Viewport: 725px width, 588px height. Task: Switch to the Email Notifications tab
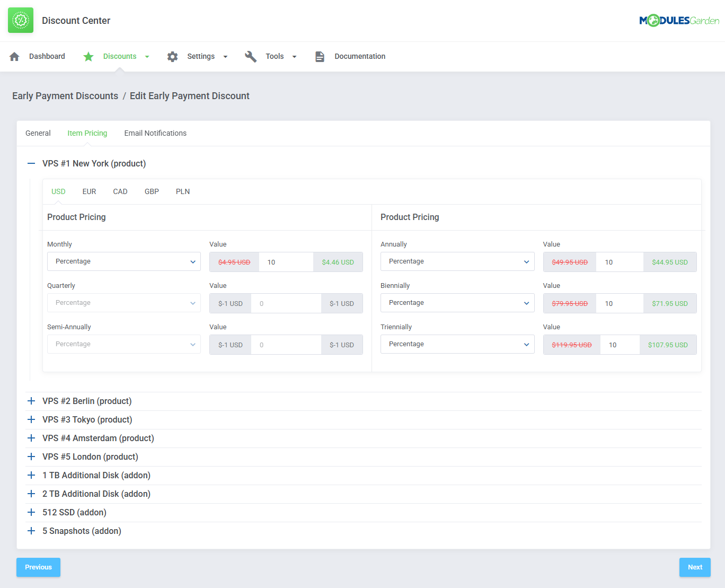(155, 133)
